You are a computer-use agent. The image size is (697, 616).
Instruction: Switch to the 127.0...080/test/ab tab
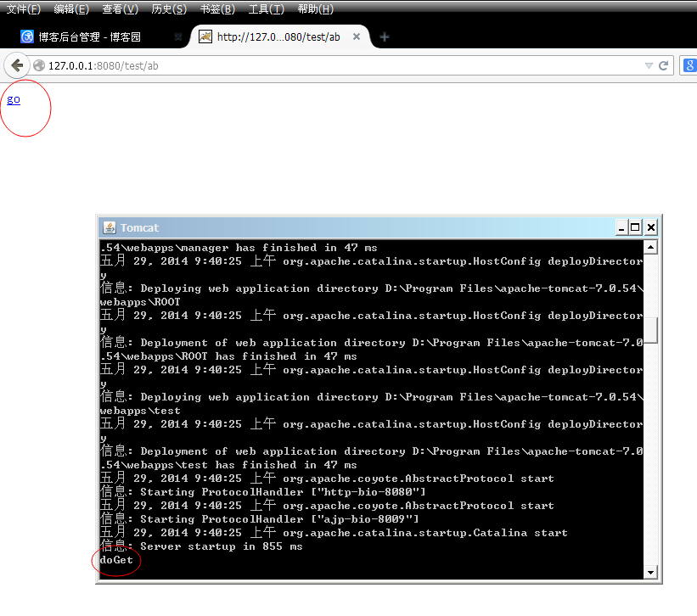pyautogui.click(x=278, y=36)
